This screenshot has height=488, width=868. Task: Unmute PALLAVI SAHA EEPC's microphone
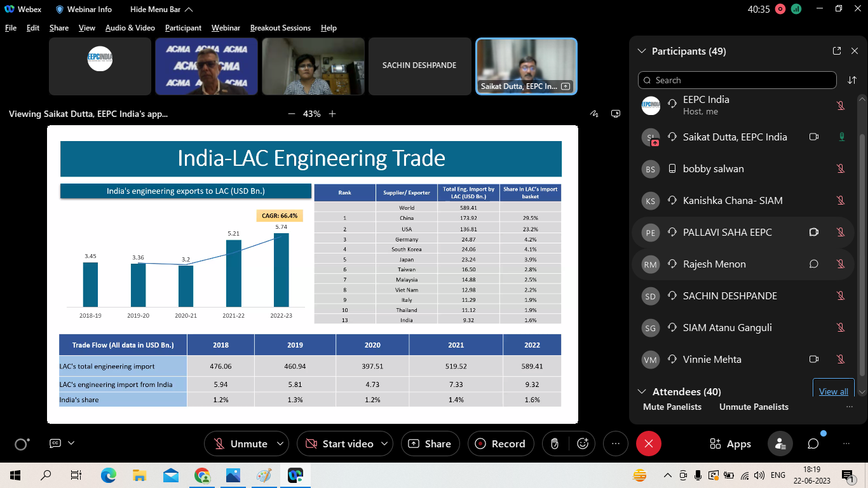pyautogui.click(x=841, y=232)
